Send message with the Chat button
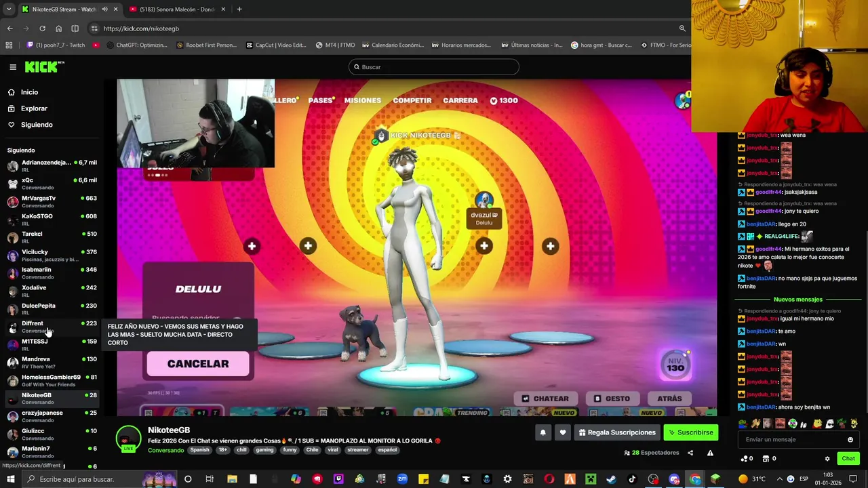The width and height of the screenshot is (868, 488). coord(848,459)
